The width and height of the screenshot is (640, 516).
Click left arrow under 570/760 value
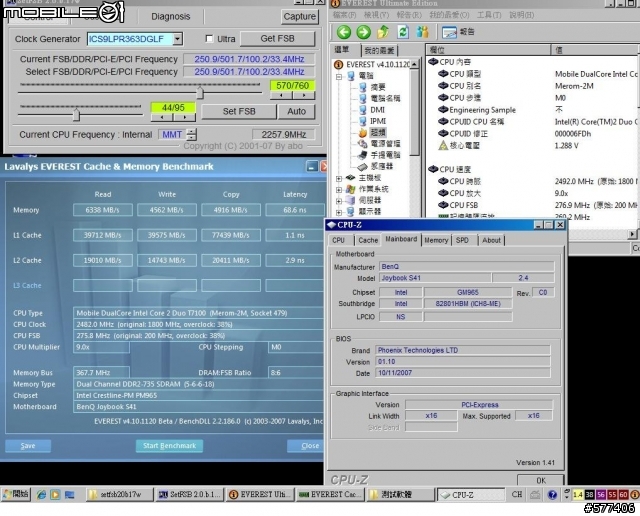click(x=281, y=95)
